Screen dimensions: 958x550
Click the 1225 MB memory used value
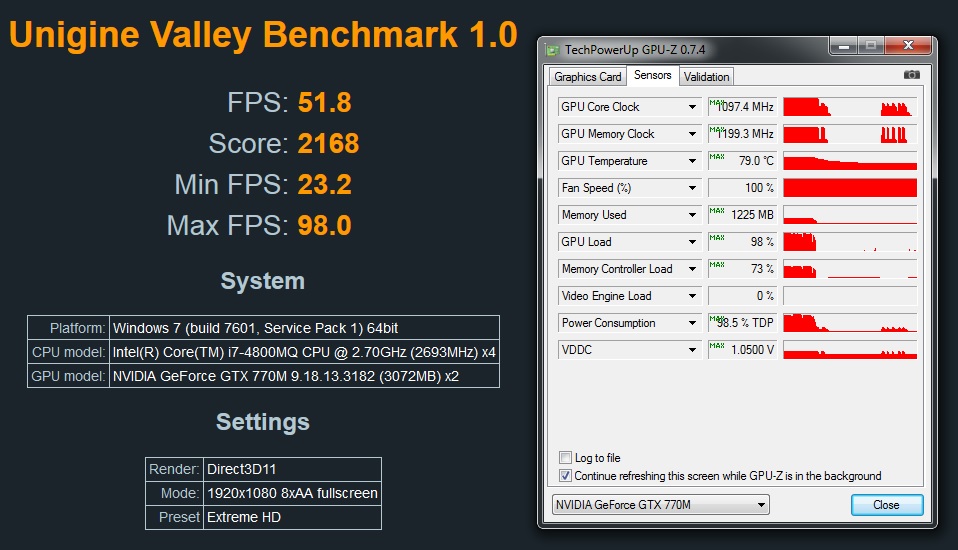[742, 214]
